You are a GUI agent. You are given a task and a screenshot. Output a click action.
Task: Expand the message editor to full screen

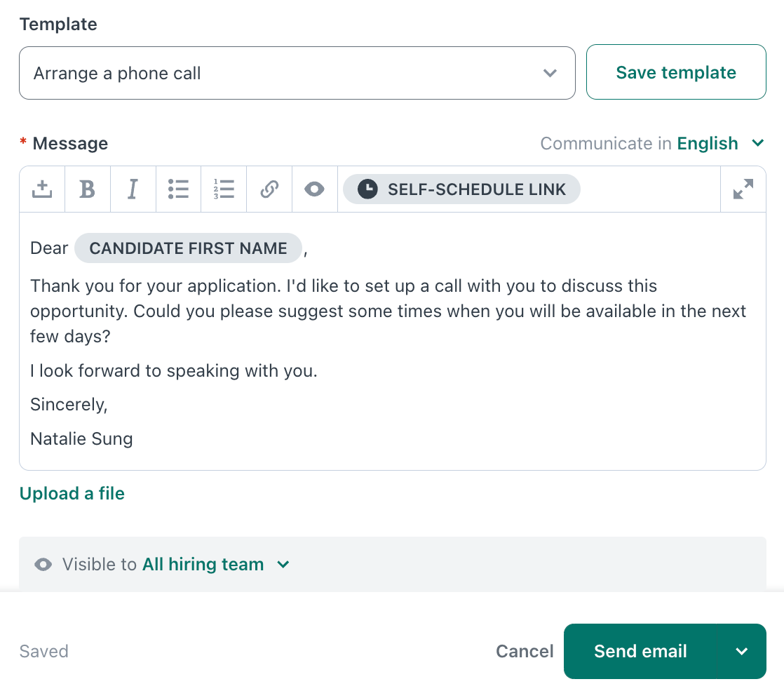(x=743, y=189)
